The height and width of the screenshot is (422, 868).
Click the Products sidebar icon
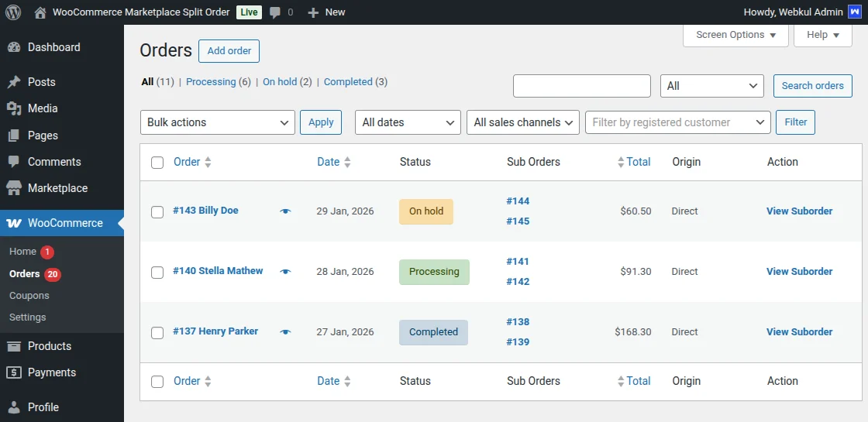tap(14, 345)
